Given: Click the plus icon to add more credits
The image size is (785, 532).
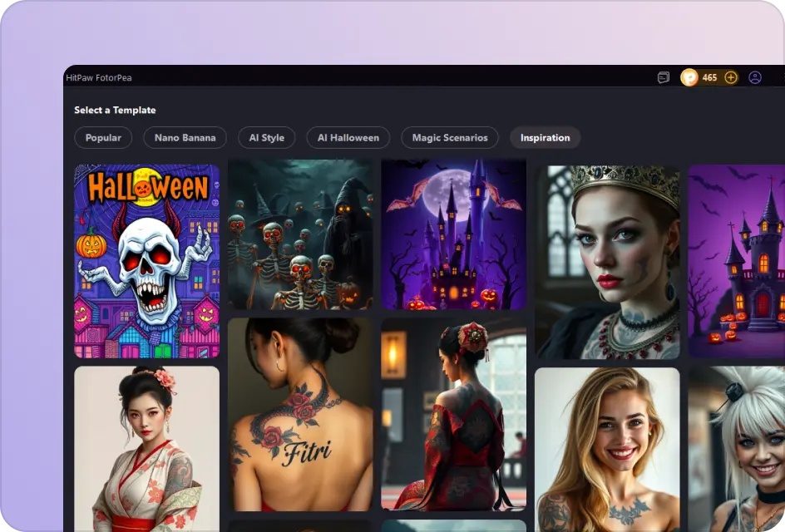Looking at the screenshot, I should point(730,77).
